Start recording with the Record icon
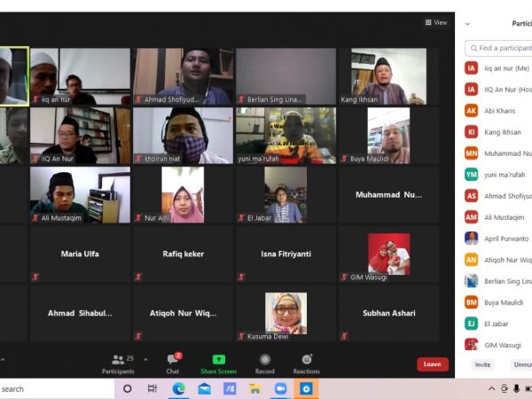 pos(265,362)
